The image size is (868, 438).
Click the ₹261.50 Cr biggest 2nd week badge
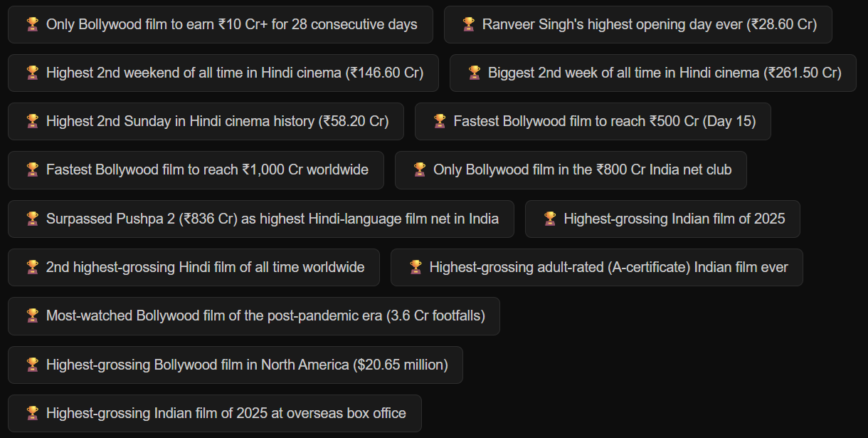pos(652,73)
